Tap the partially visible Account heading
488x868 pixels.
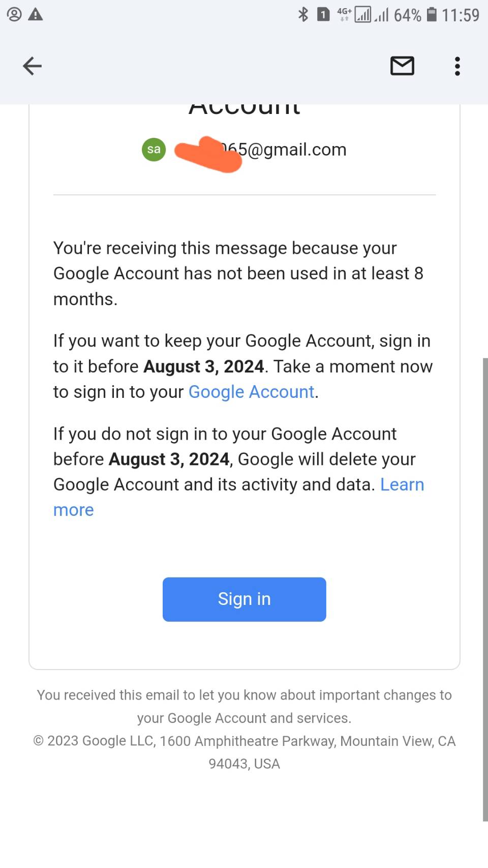point(245,109)
